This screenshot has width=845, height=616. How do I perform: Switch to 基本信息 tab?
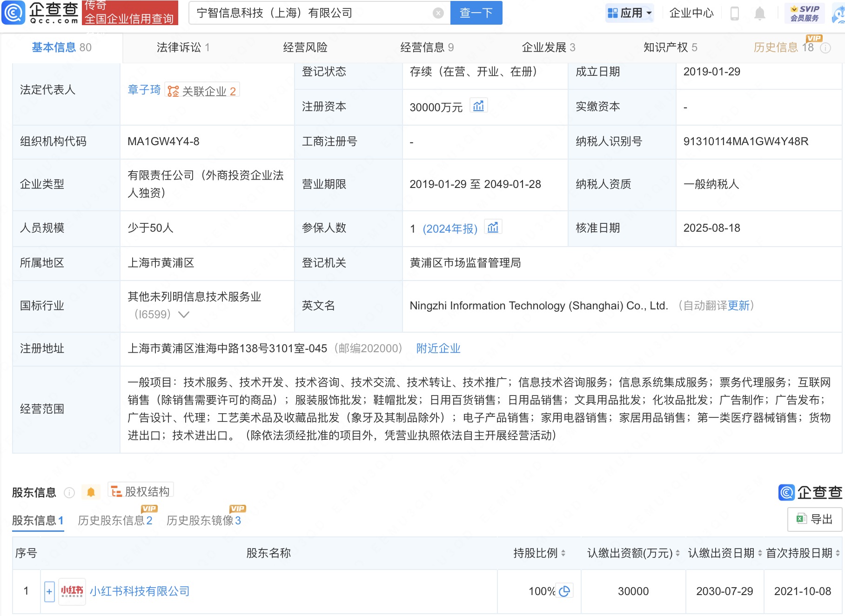61,47
